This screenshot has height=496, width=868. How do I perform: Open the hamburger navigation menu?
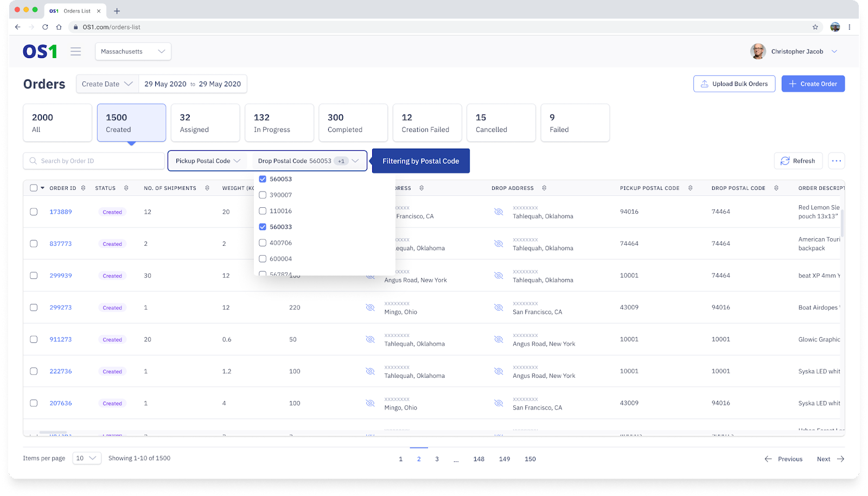(75, 52)
